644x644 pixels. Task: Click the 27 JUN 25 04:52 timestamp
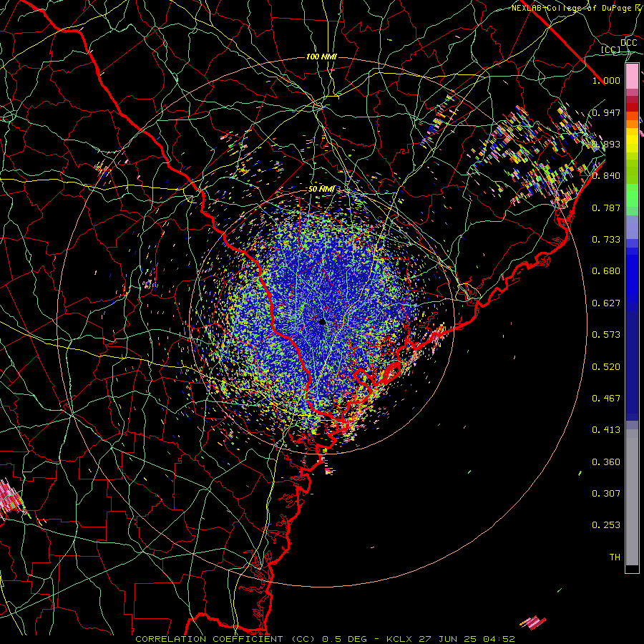[x=467, y=639]
